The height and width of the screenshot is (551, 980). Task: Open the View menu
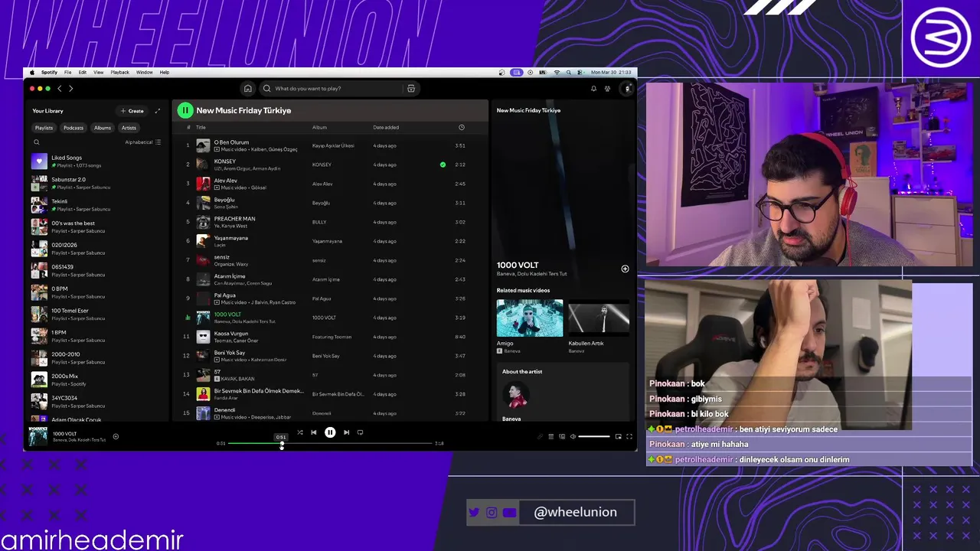point(98,72)
